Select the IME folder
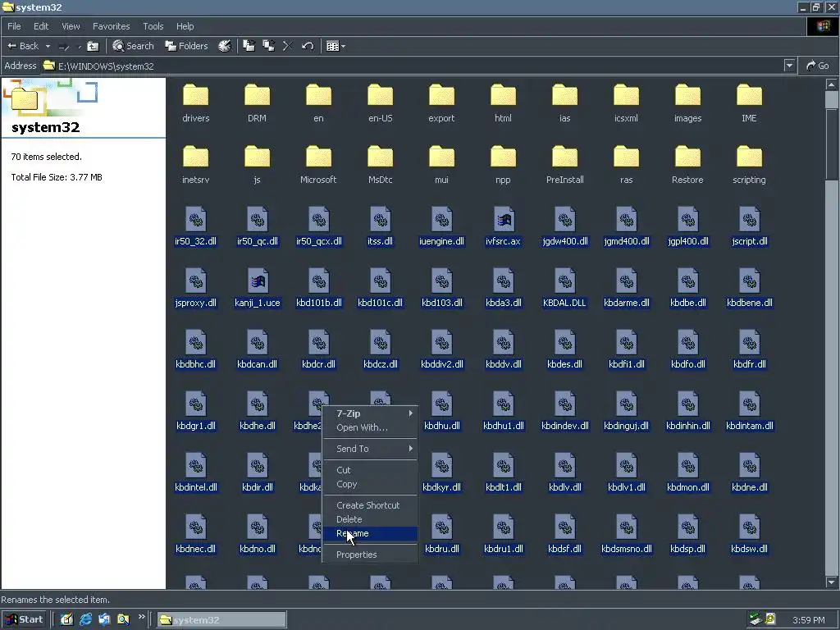 click(x=749, y=103)
